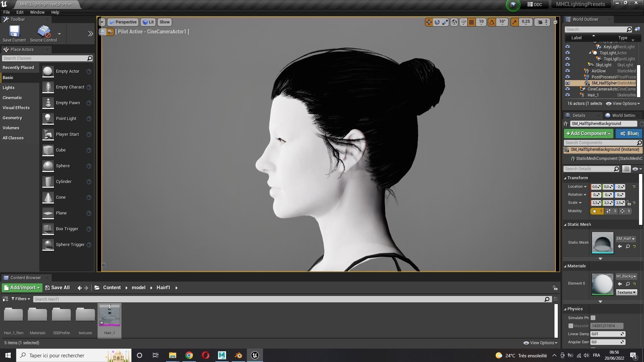The width and height of the screenshot is (644, 362).
Task: Select the scale gizmo tool
Action: tap(445, 22)
